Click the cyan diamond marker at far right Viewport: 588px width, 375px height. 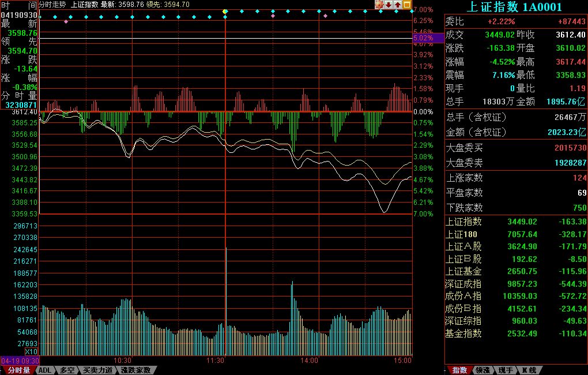pos(412,12)
